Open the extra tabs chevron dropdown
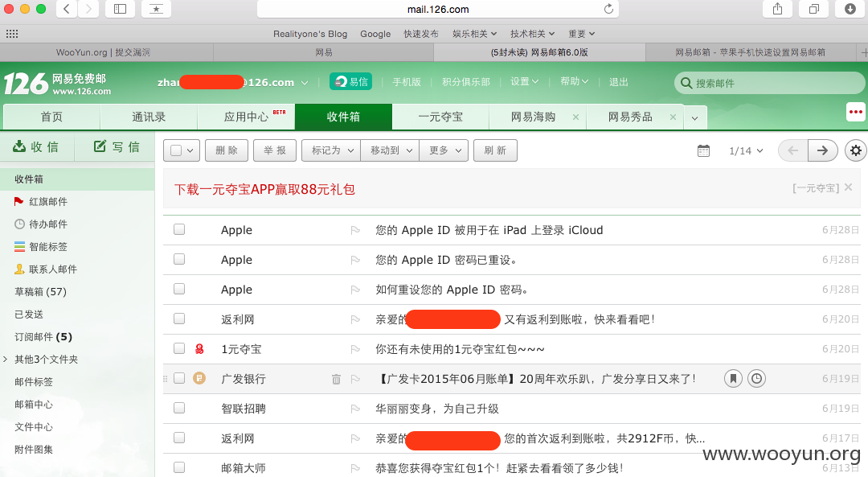The width and height of the screenshot is (868, 477). point(694,117)
